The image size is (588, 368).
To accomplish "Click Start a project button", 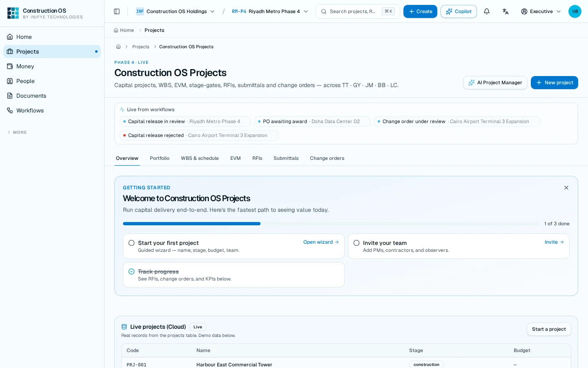I will coord(549,329).
